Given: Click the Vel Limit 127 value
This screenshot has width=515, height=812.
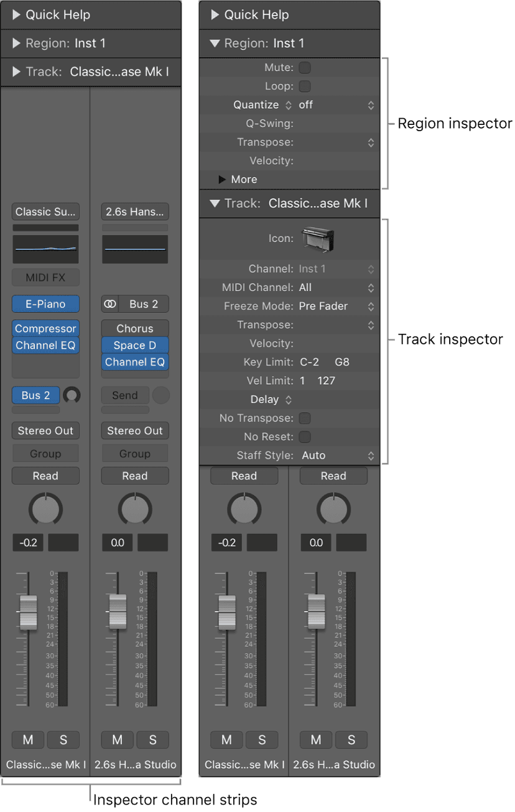Looking at the screenshot, I should click(x=327, y=381).
